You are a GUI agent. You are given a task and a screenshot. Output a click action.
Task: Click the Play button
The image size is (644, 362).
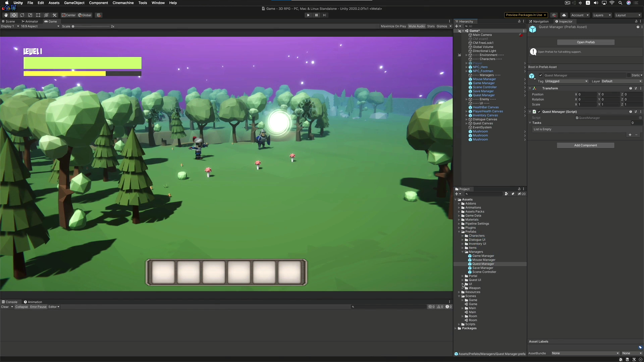(x=308, y=15)
